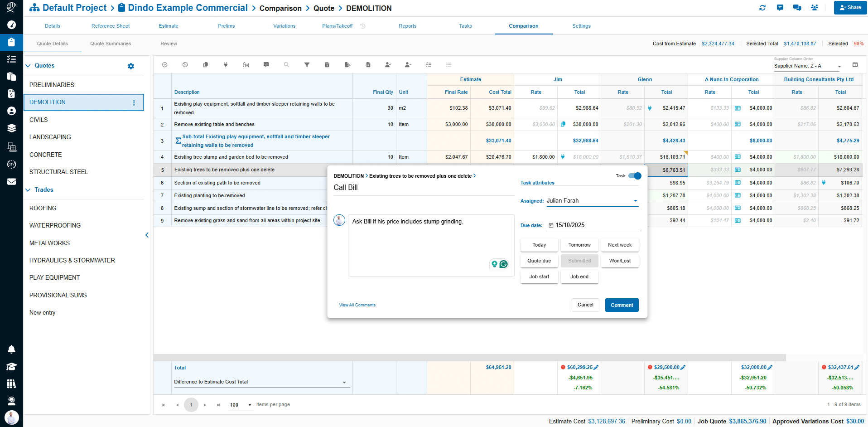Click the refresh icon in the top bar
Screen dimensions: 868x427
tap(762, 8)
